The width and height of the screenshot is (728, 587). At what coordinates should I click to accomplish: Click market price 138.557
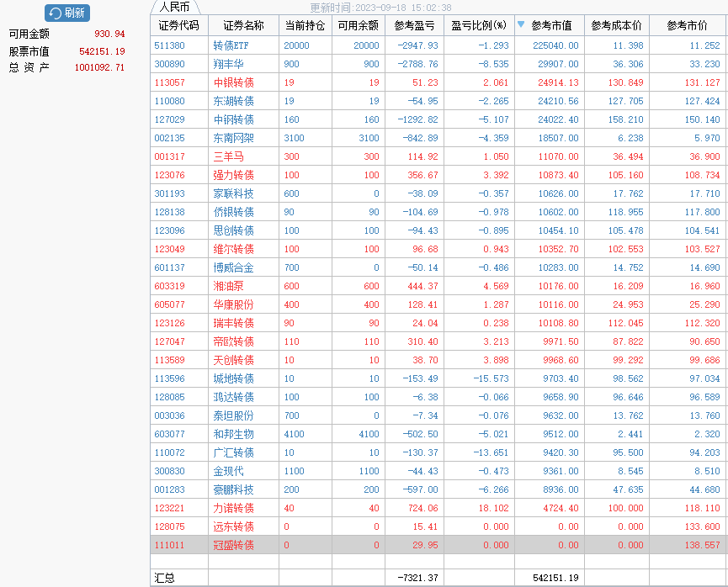click(x=702, y=545)
